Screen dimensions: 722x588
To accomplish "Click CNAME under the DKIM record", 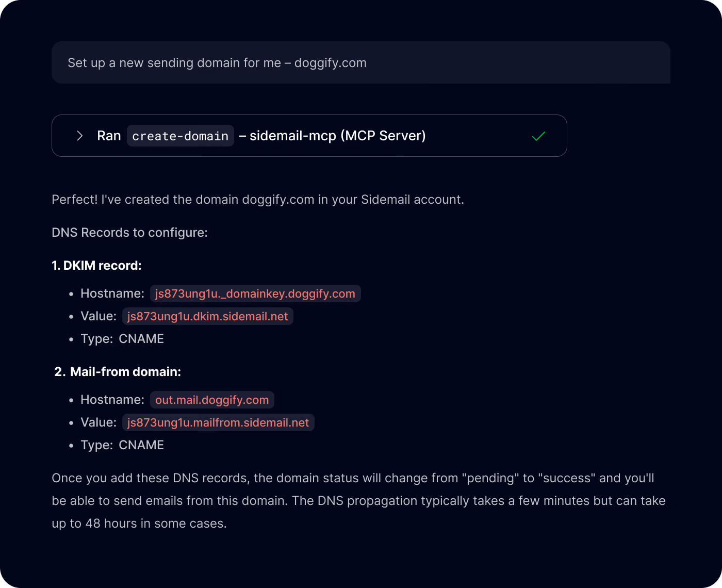I will pos(141,338).
